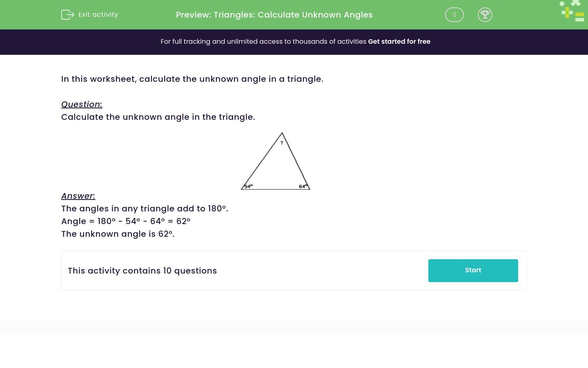
Task: Click the 'Angle = 180° - 54° - 64°' line
Action: [126, 221]
